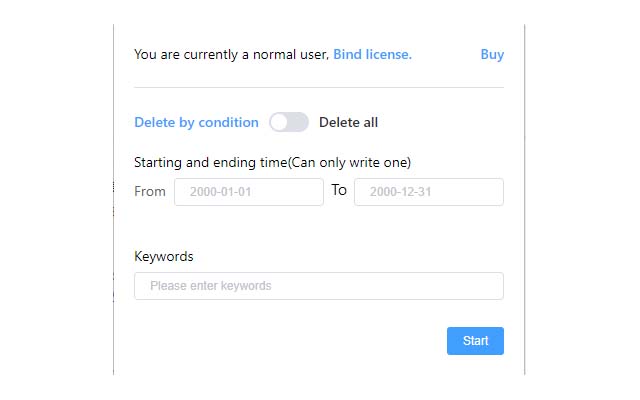Select the 2000-12-31 placeholder field

428,192
